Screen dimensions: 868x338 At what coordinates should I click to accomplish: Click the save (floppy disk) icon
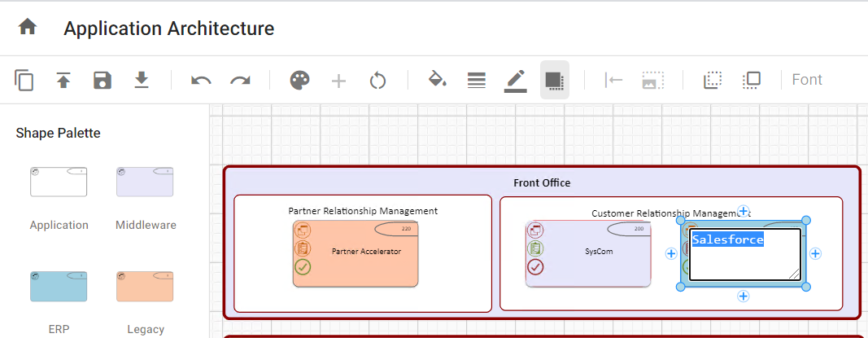pyautogui.click(x=103, y=80)
